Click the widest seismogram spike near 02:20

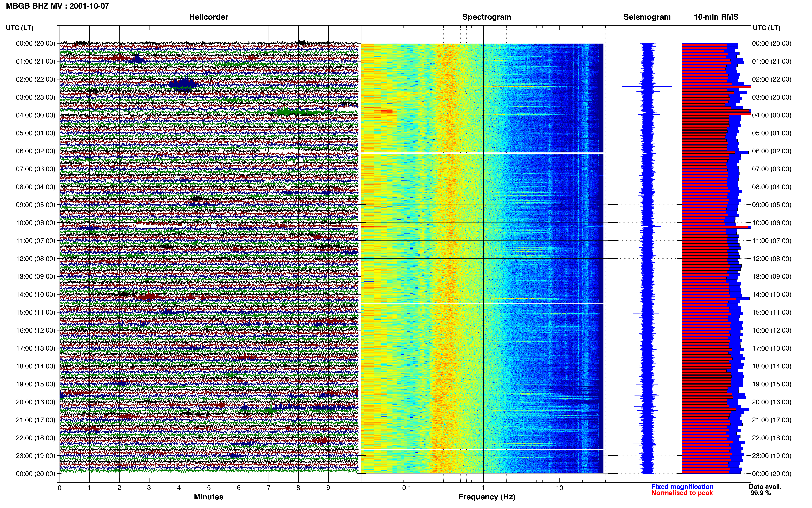click(x=646, y=87)
